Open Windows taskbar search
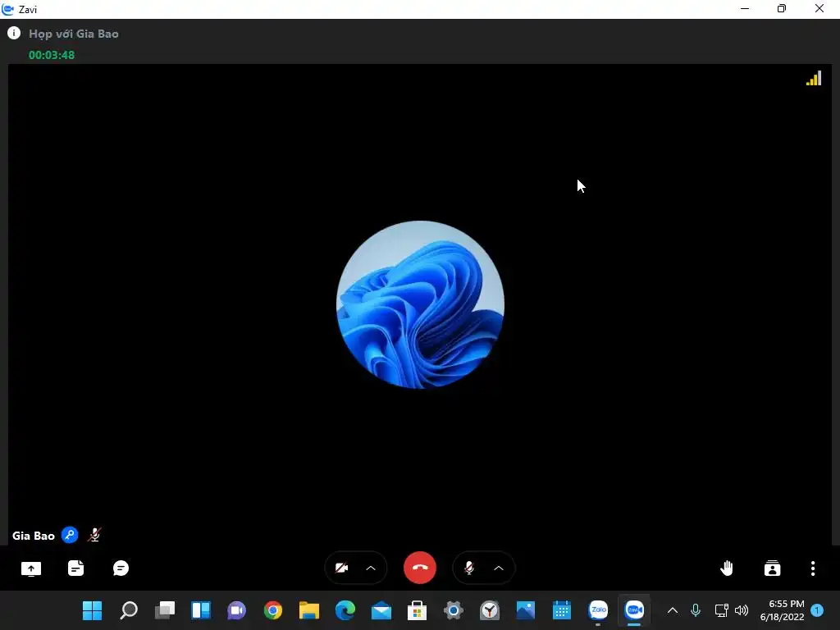This screenshot has width=840, height=630. pyautogui.click(x=129, y=610)
